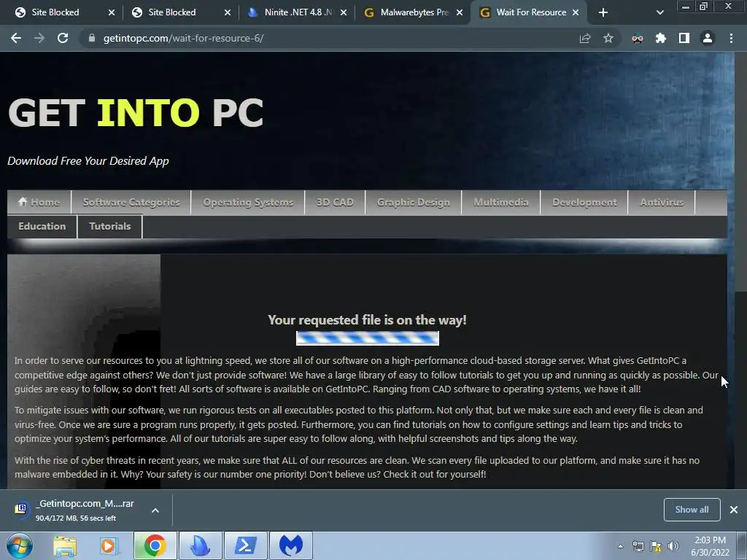Open Malwarebytes from the taskbar
This screenshot has height=560, width=747.
291,545
